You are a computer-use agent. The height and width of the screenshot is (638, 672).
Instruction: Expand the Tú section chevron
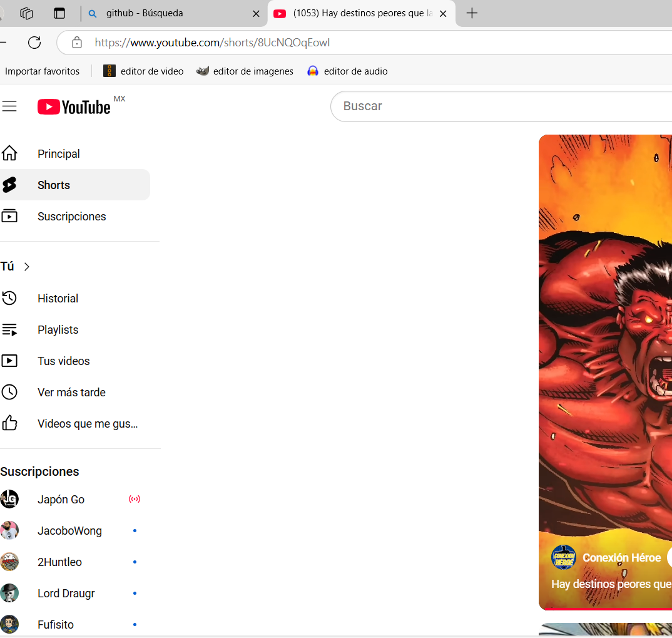point(27,267)
